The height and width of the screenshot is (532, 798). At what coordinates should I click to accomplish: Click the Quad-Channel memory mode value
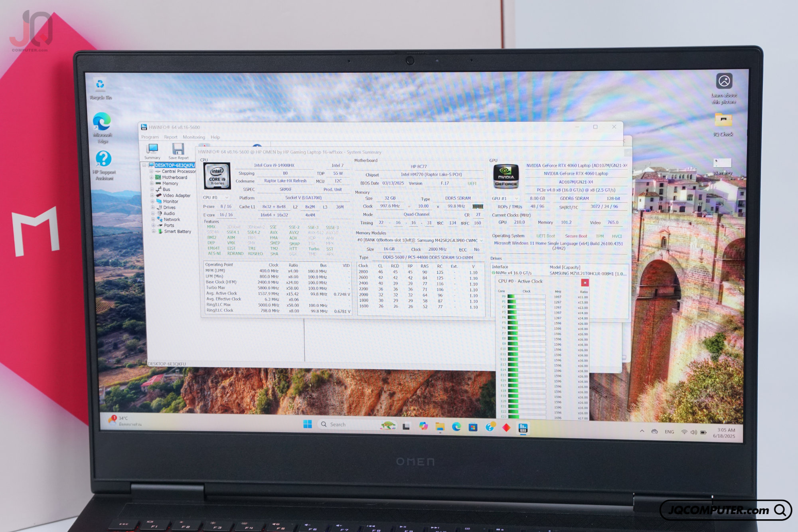click(416, 214)
